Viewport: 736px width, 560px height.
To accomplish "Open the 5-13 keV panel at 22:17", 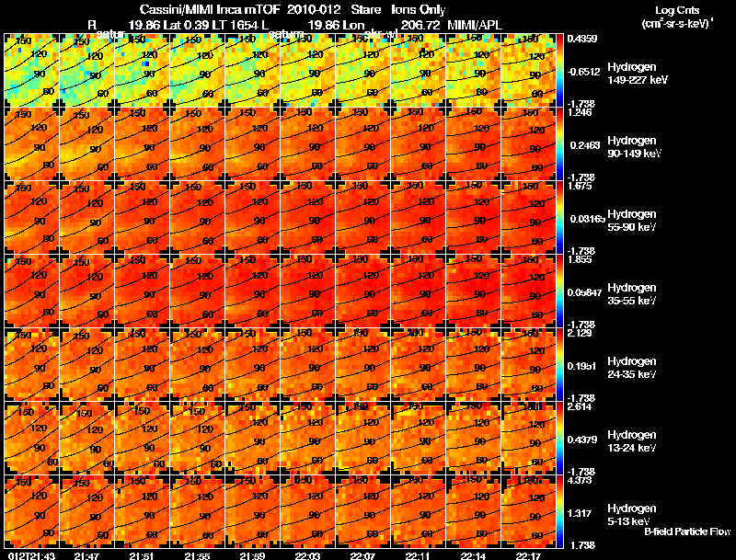I will point(528,511).
